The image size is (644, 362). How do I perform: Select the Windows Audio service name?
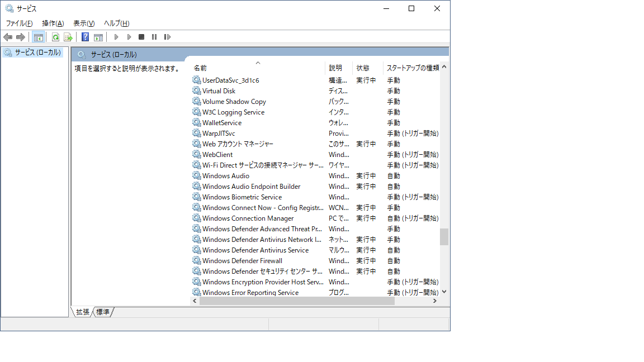[225, 175]
